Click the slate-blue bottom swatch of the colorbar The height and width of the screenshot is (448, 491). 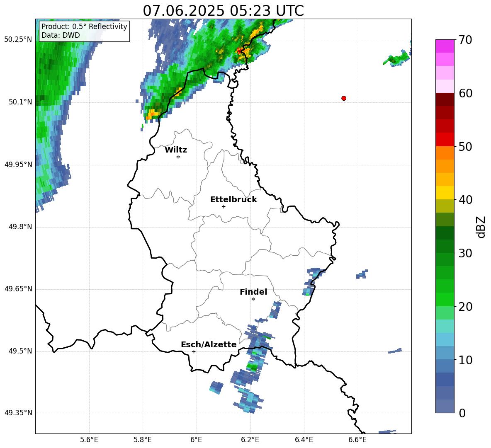[445, 406]
